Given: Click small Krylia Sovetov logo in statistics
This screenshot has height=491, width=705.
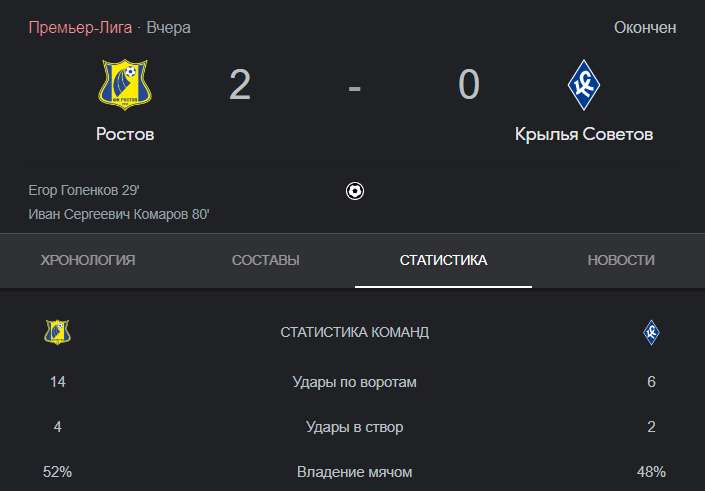Looking at the screenshot, I should click(651, 332).
